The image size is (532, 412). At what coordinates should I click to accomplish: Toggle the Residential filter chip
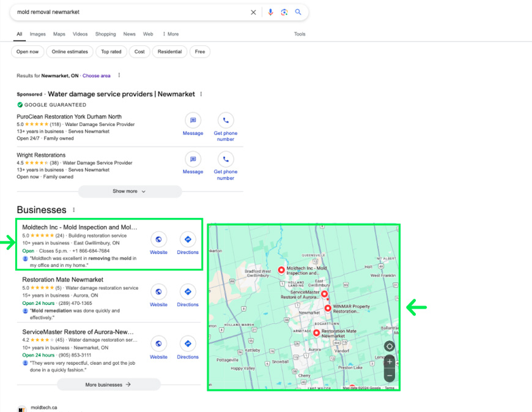tap(169, 52)
